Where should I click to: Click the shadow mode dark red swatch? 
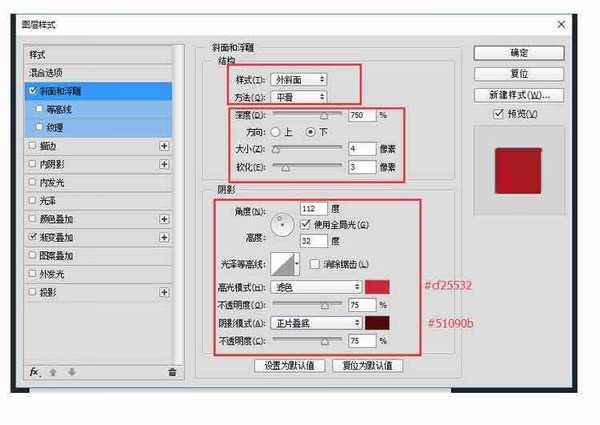click(x=377, y=323)
